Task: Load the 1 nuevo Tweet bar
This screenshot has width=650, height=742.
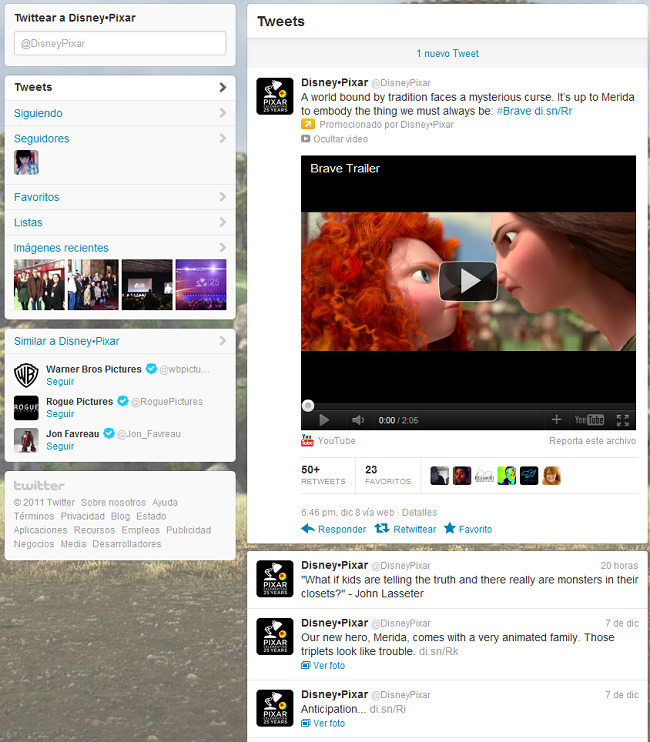Action: click(447, 53)
